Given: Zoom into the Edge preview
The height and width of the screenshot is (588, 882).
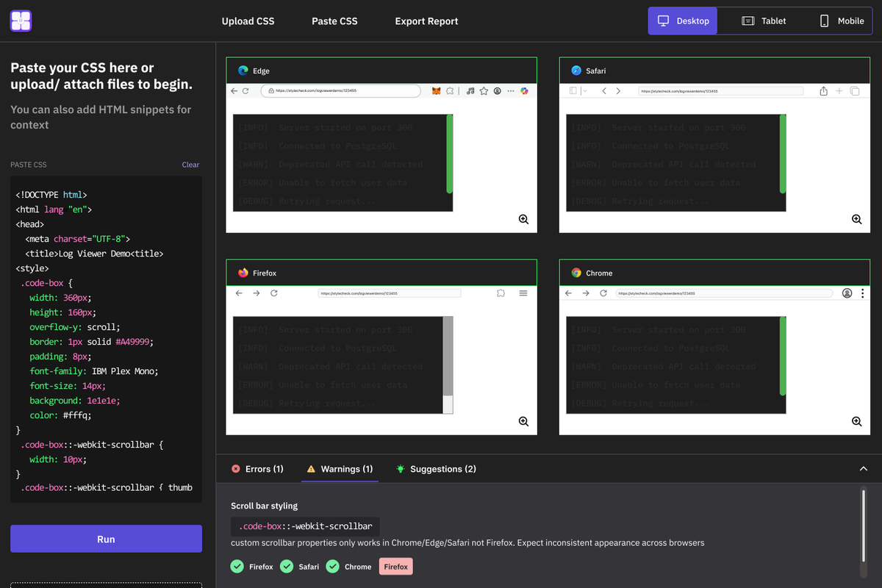Looking at the screenshot, I should coord(523,219).
